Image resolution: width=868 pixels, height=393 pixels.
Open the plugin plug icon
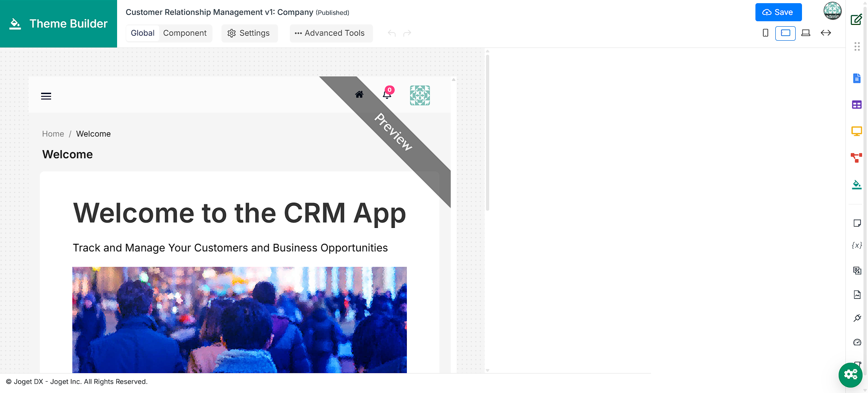point(857,318)
